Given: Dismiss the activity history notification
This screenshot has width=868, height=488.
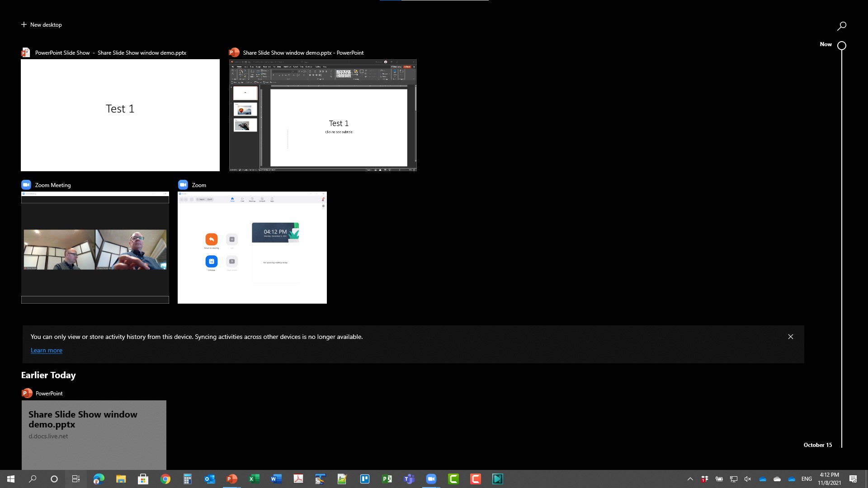Looking at the screenshot, I should coord(790,337).
